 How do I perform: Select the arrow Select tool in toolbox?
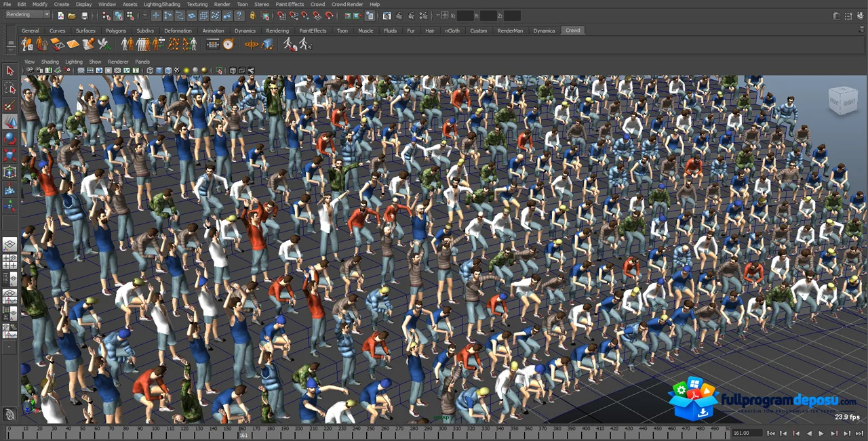click(9, 71)
